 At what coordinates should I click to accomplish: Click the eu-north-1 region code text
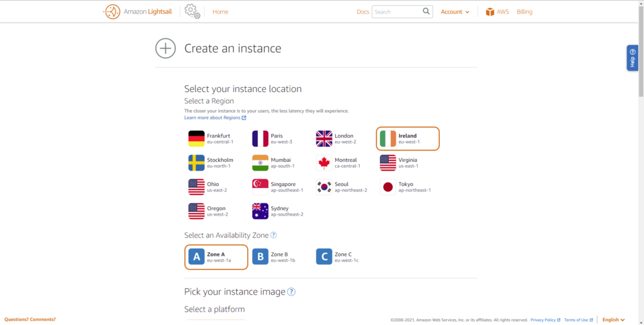coord(218,167)
